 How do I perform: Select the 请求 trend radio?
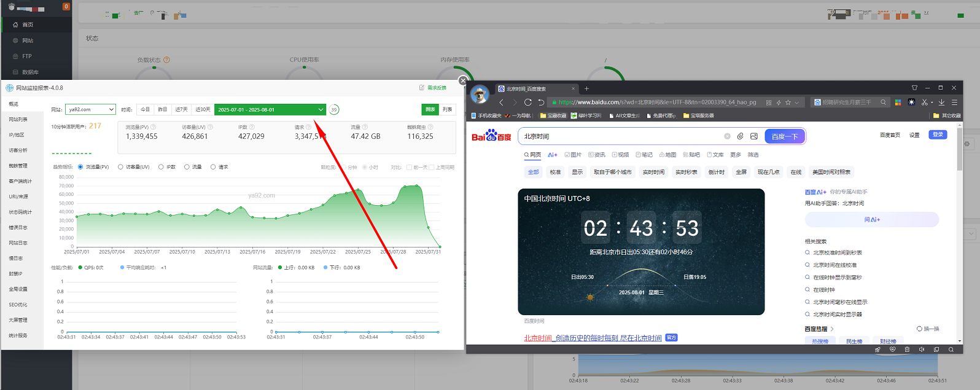(213, 167)
